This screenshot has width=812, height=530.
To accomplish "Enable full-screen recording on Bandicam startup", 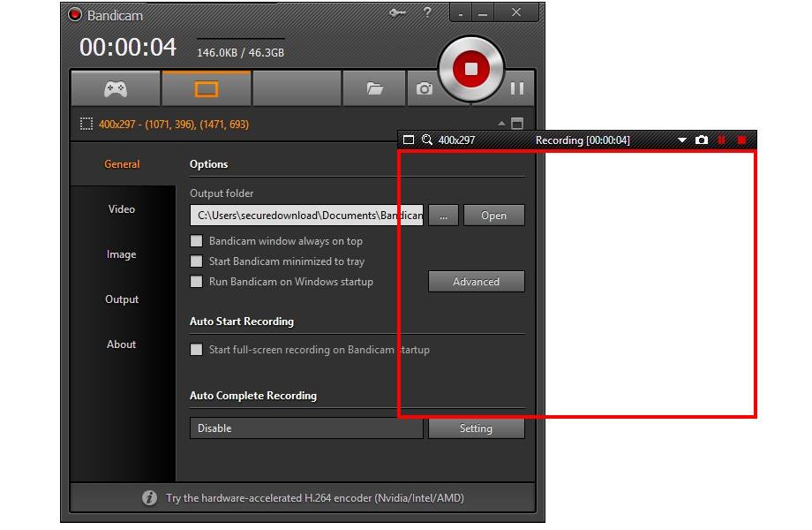I will pos(196,350).
